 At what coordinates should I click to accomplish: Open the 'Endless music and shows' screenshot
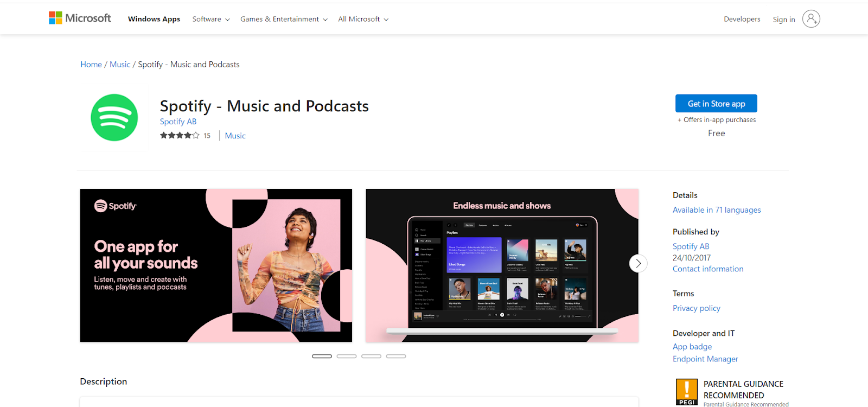click(x=502, y=265)
